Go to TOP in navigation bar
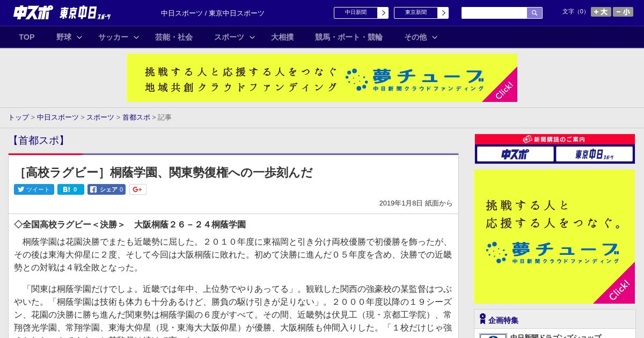 point(27,37)
